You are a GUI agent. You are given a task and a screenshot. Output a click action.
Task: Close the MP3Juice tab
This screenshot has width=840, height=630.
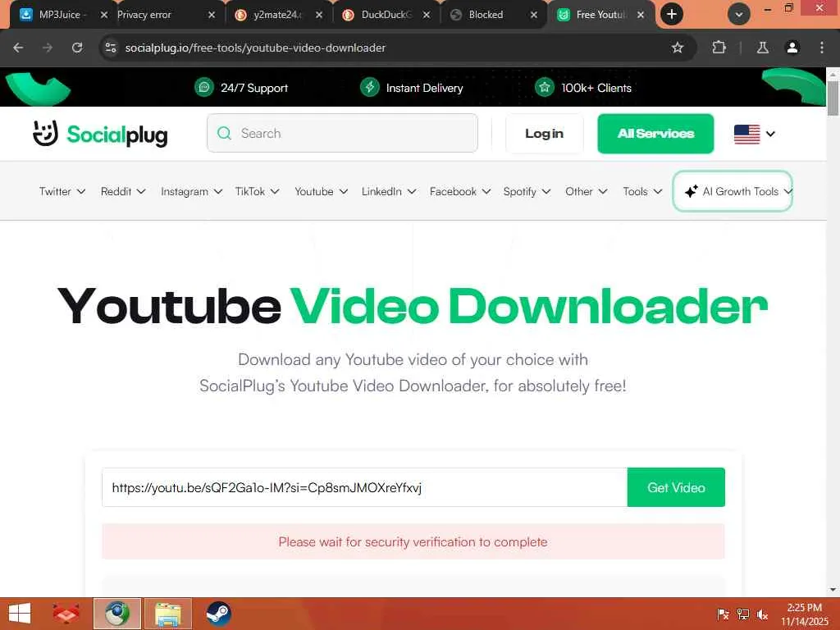tap(104, 15)
